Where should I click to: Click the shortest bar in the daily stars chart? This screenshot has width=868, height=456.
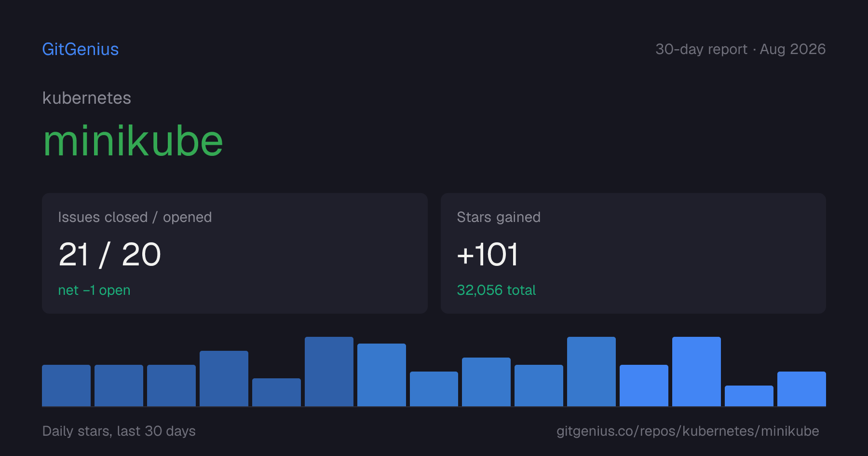click(x=749, y=396)
